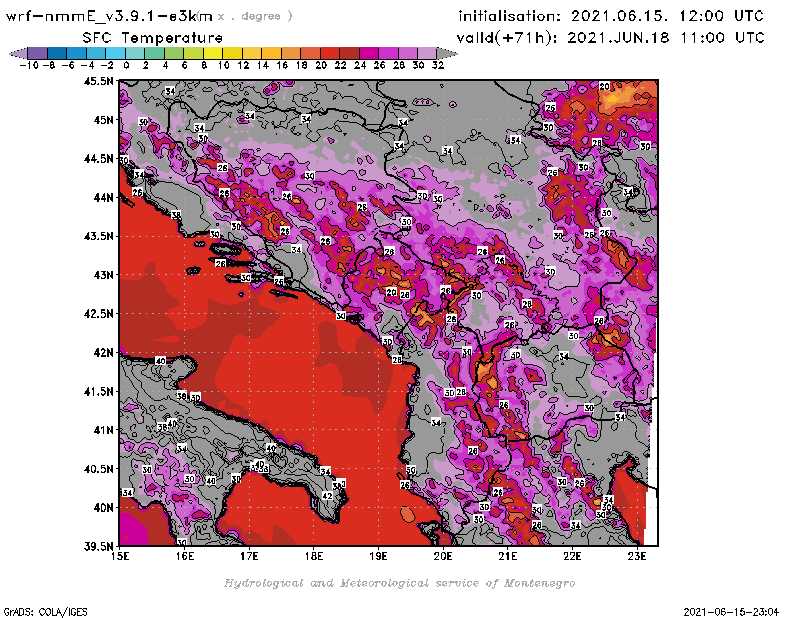Click the 40.5N latitude label
The image size is (800, 618).
pos(99,468)
